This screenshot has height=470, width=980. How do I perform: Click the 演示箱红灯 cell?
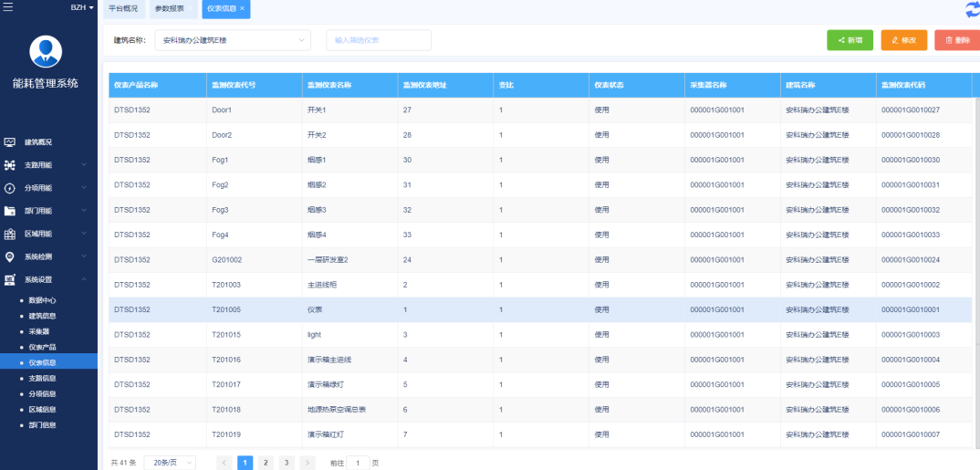pos(350,435)
